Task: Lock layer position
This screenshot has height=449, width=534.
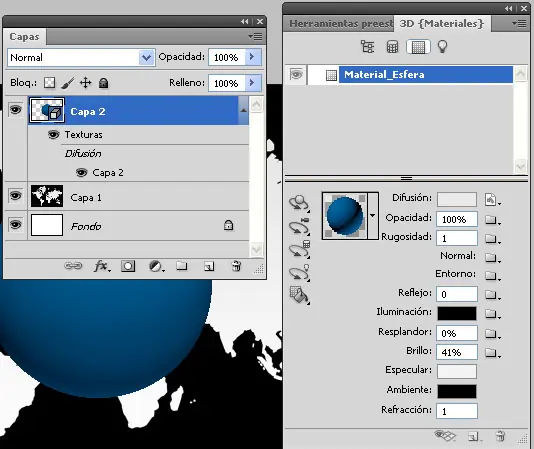Action: [85, 83]
